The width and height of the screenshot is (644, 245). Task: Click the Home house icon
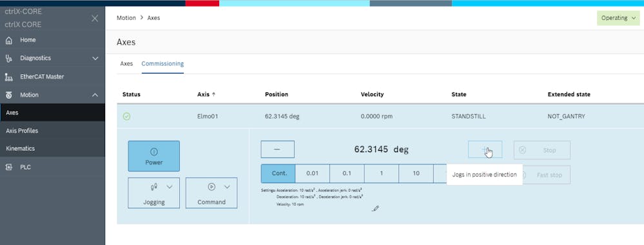pyautogui.click(x=9, y=40)
